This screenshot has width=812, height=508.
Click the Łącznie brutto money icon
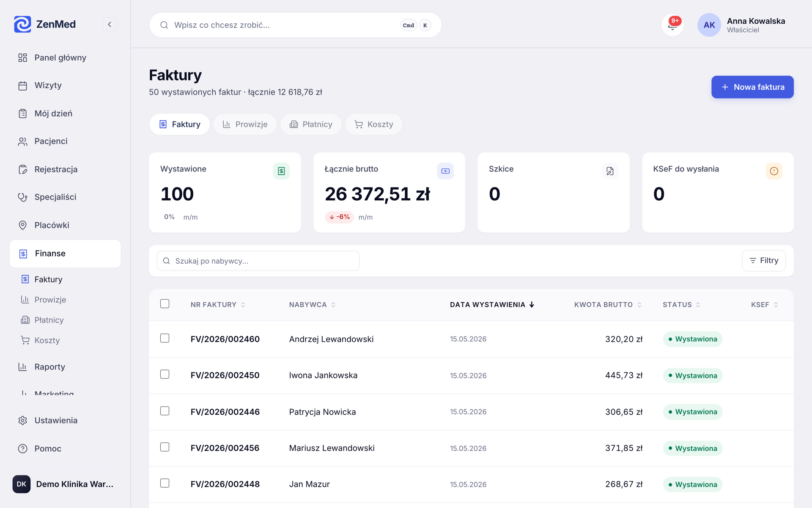[445, 171]
